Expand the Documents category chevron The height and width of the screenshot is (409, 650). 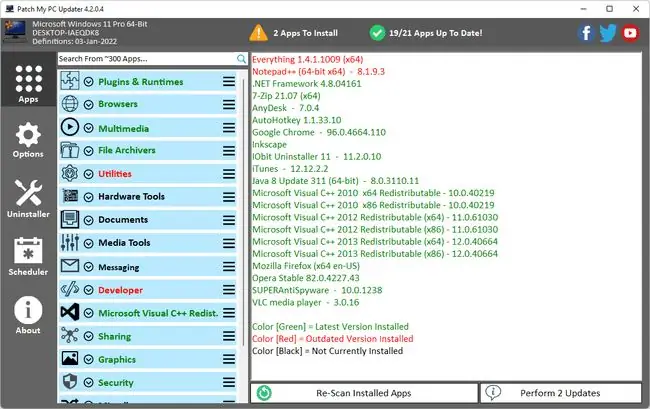click(x=88, y=220)
